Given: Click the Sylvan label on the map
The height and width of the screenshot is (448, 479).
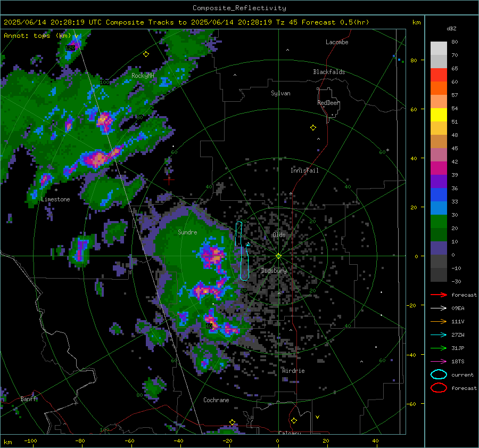Looking at the screenshot, I should click(280, 93).
